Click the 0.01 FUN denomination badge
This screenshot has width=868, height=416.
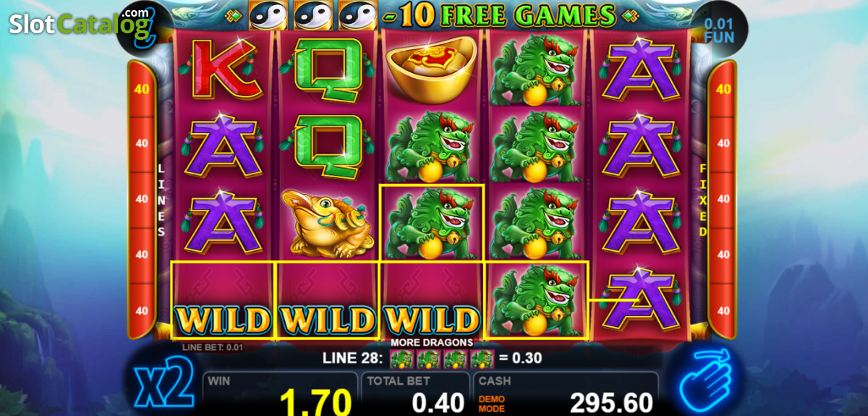[x=718, y=30]
